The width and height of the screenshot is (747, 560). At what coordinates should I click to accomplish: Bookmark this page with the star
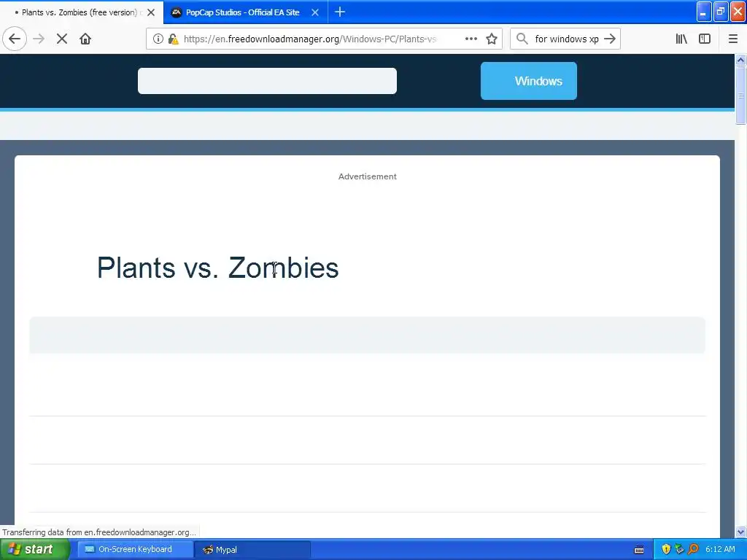(x=492, y=39)
